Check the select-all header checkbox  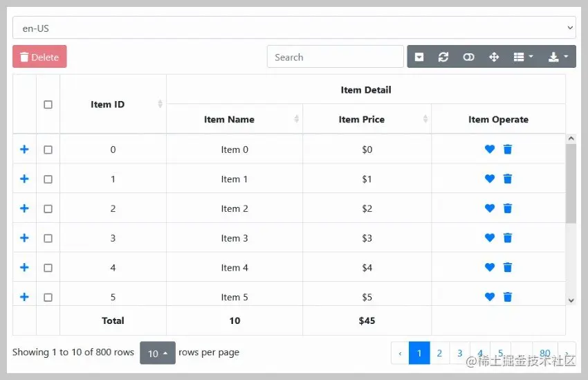point(48,105)
